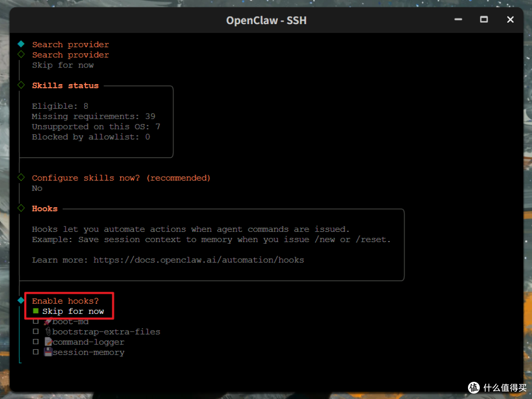Maximize the OpenClaw SSH window

coord(484,19)
